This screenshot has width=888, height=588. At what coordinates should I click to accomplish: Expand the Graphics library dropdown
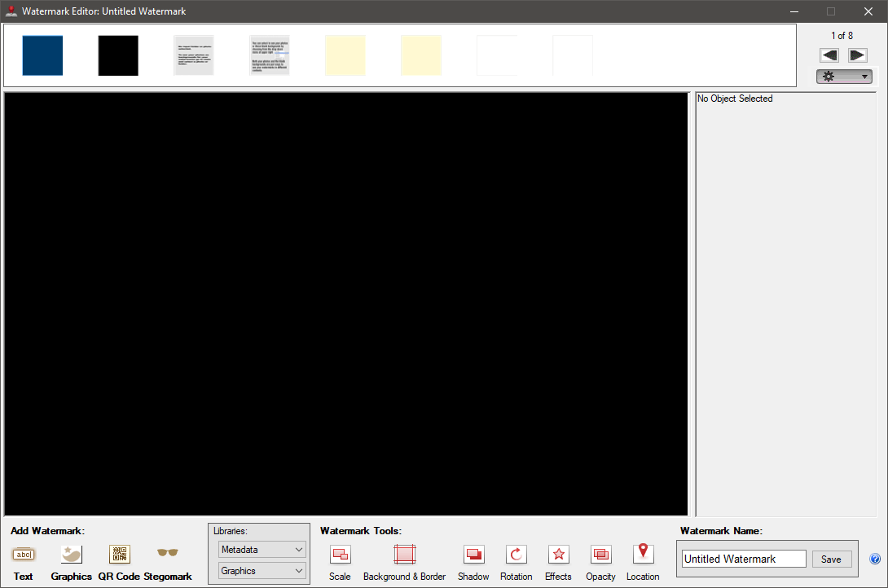262,571
